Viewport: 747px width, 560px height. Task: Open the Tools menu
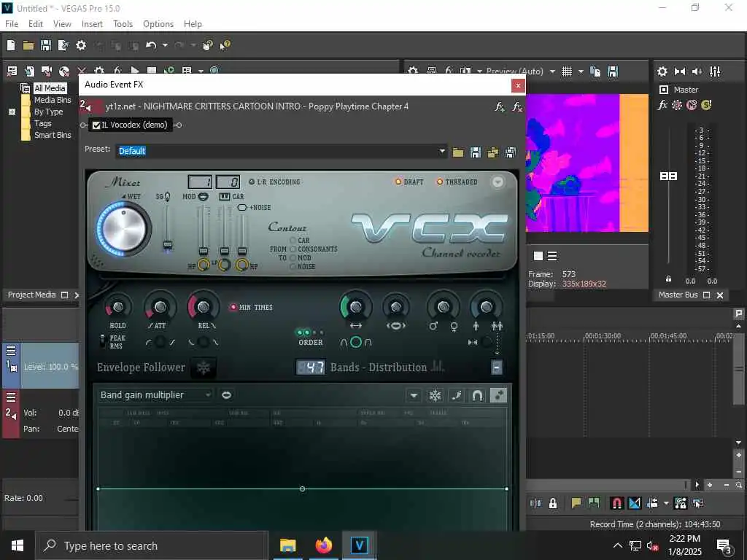pos(123,24)
